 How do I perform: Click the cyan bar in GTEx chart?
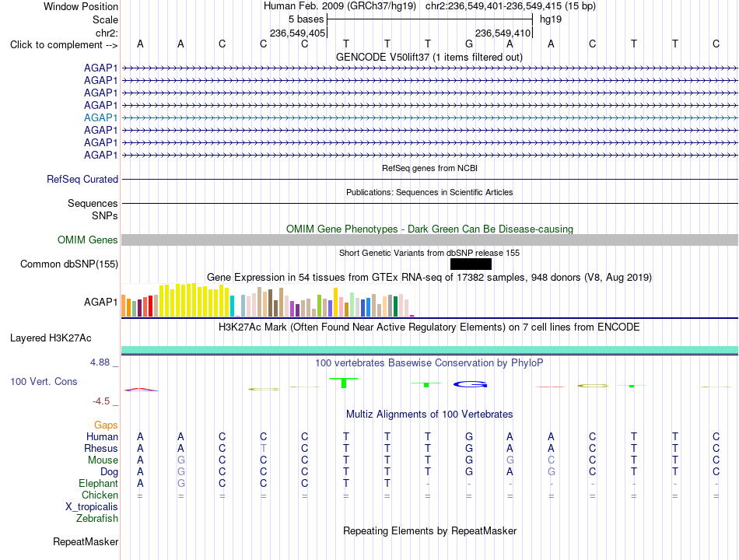pyautogui.click(x=232, y=306)
